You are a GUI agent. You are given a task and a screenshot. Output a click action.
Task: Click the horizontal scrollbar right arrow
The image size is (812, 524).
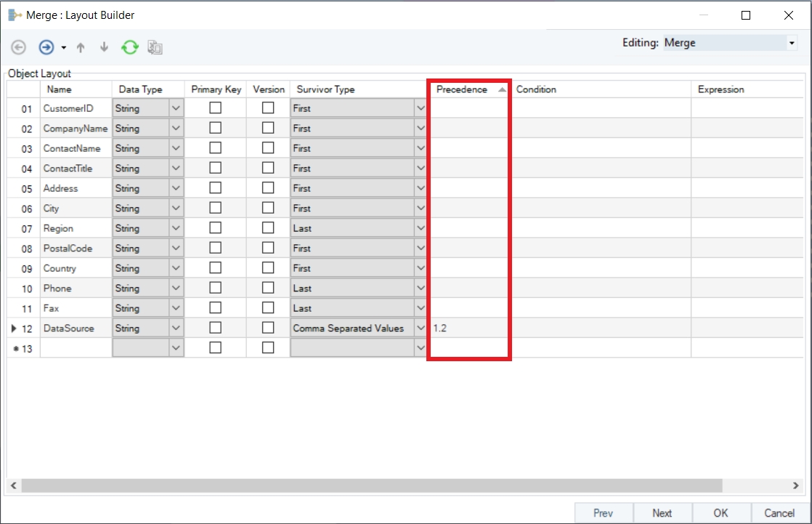point(795,485)
